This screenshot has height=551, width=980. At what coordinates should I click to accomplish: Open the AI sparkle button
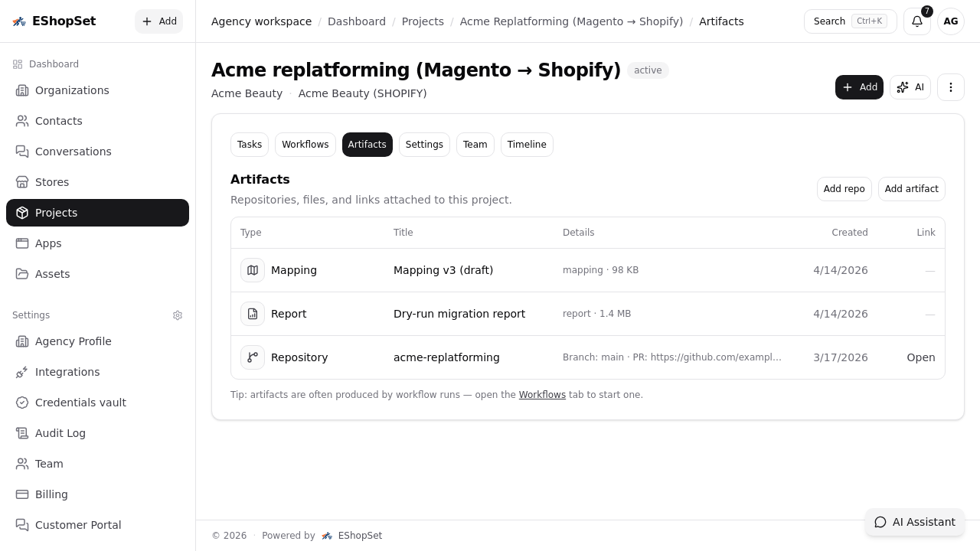pos(910,87)
